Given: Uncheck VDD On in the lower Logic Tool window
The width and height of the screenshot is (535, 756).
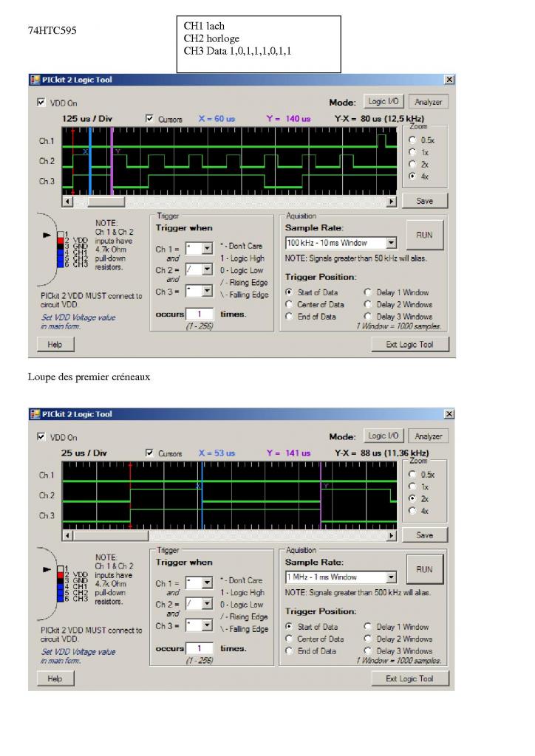Looking at the screenshot, I should pyautogui.click(x=41, y=436).
